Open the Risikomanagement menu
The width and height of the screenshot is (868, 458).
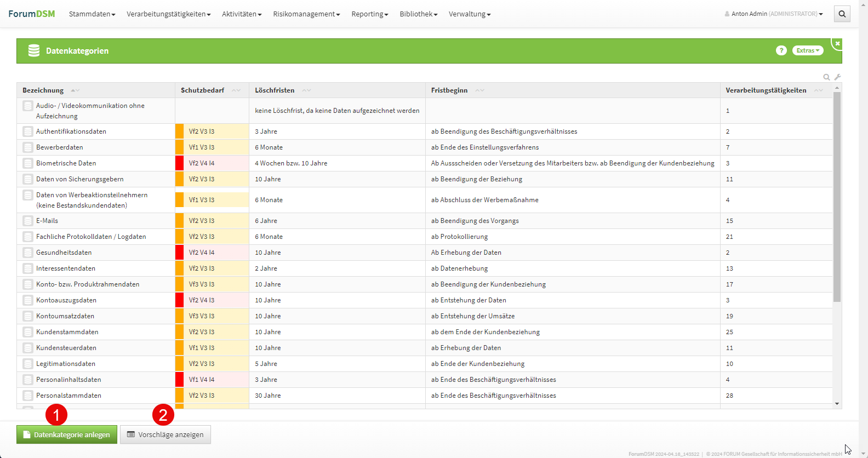306,14
